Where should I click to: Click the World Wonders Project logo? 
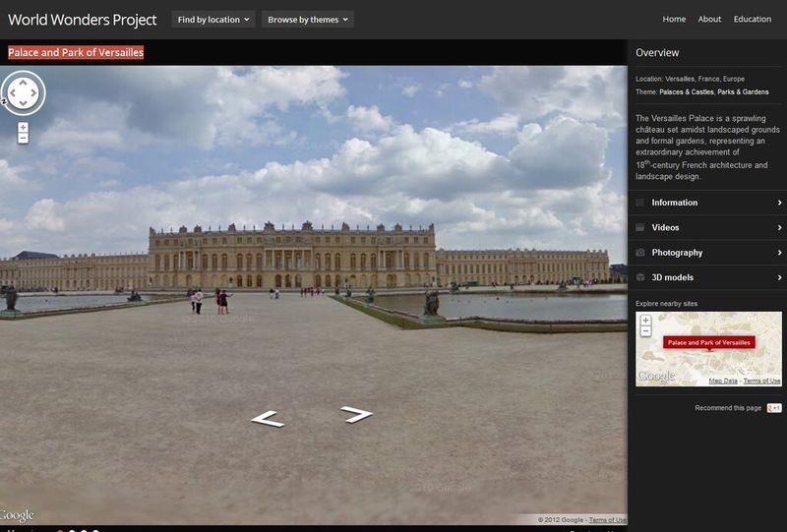click(83, 20)
